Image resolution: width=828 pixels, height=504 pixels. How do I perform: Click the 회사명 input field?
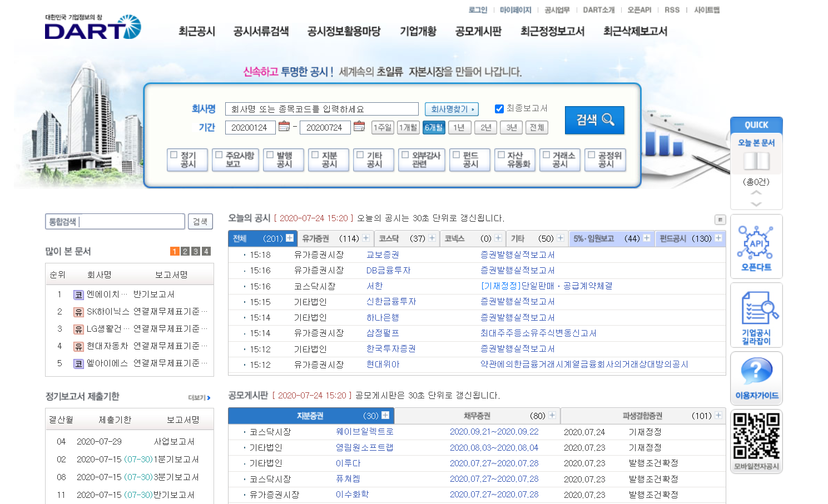[322, 109]
